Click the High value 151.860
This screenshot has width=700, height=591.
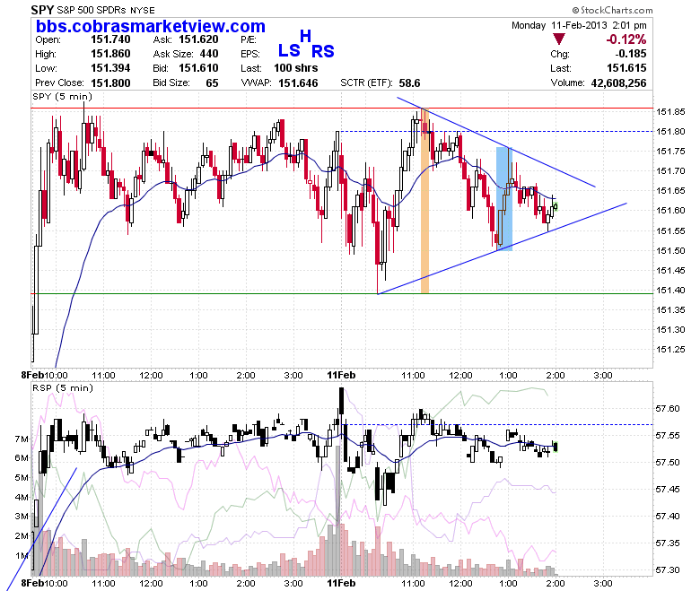pos(110,54)
